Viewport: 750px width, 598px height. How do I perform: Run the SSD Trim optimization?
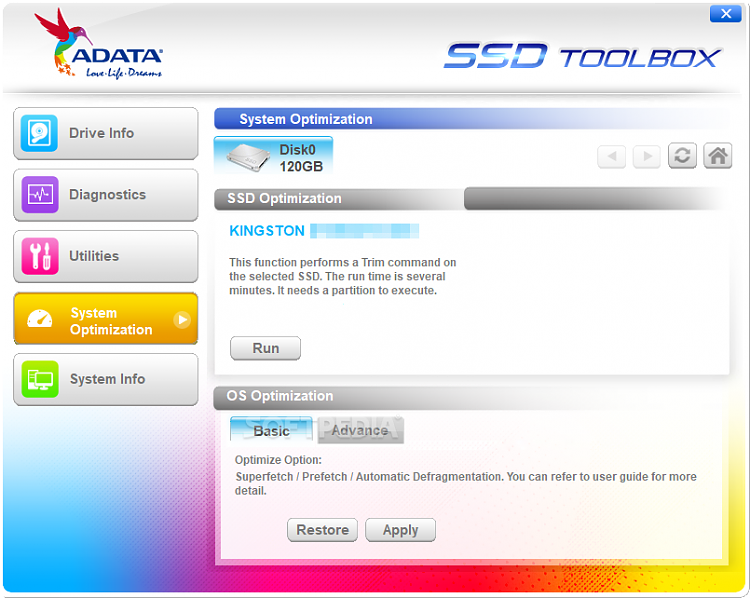point(265,348)
